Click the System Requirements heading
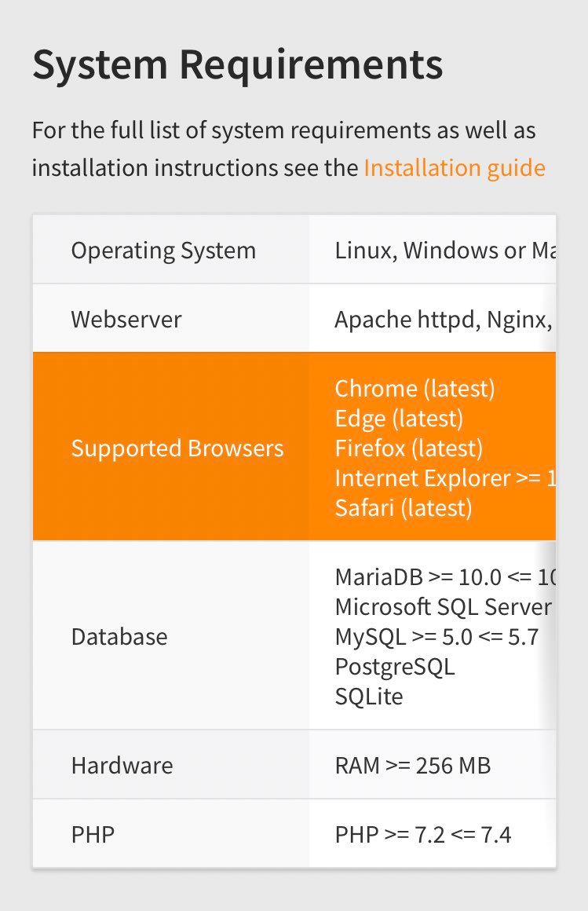Screen dimensions: 588x911 point(237,65)
